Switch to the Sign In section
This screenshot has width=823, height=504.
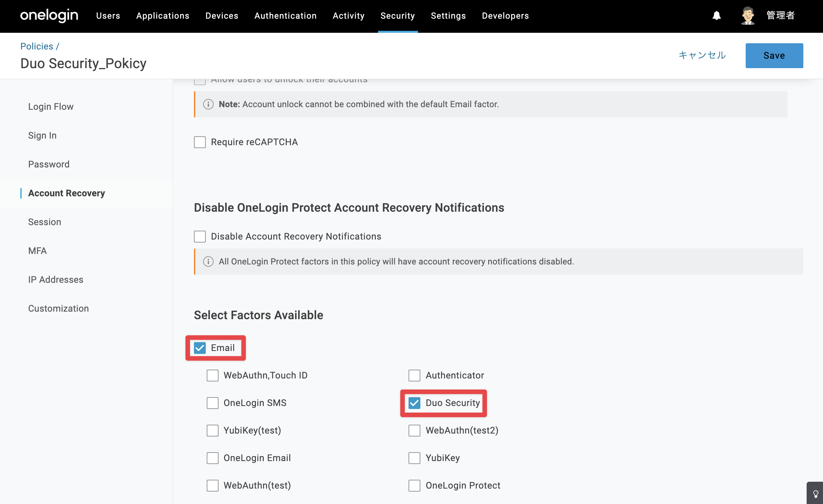click(42, 135)
